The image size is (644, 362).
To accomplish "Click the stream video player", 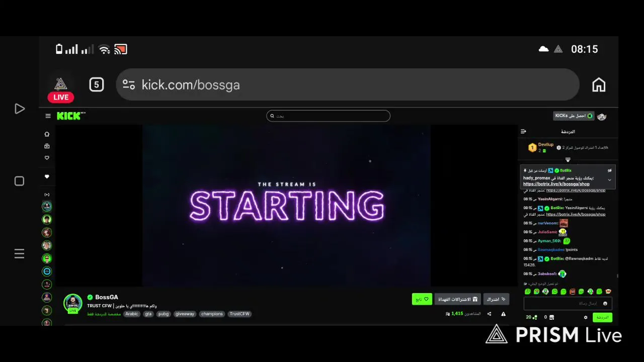I will 286,206.
